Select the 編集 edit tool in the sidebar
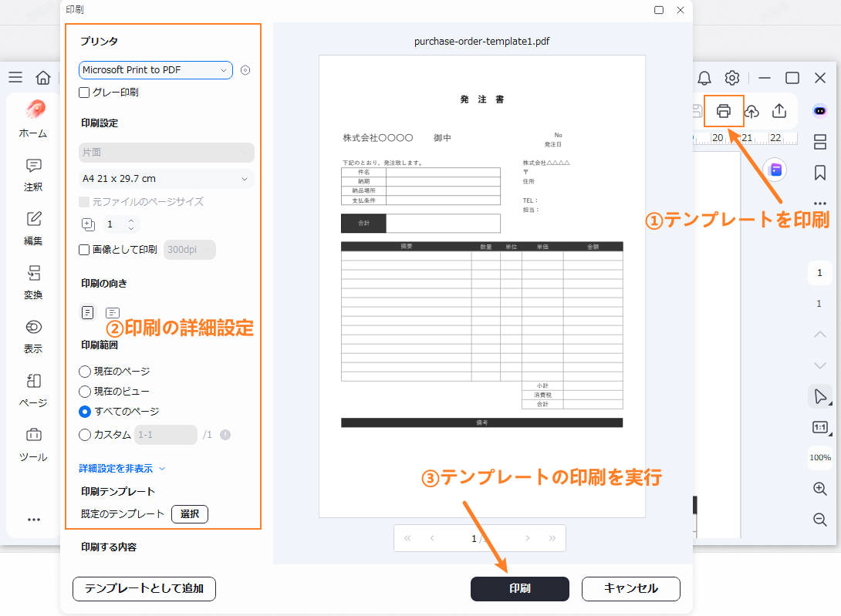The image size is (841, 616). [32, 229]
